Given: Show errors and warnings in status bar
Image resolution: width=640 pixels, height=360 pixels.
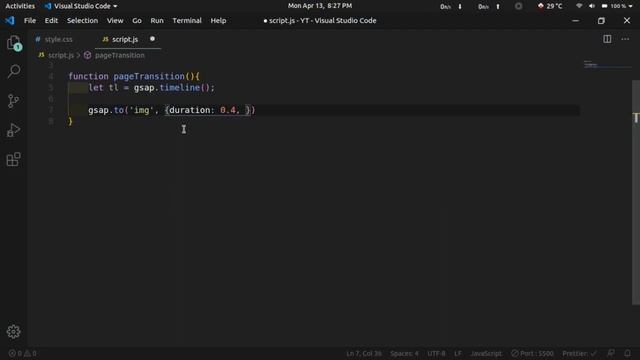Looking at the screenshot, I should point(22,353).
